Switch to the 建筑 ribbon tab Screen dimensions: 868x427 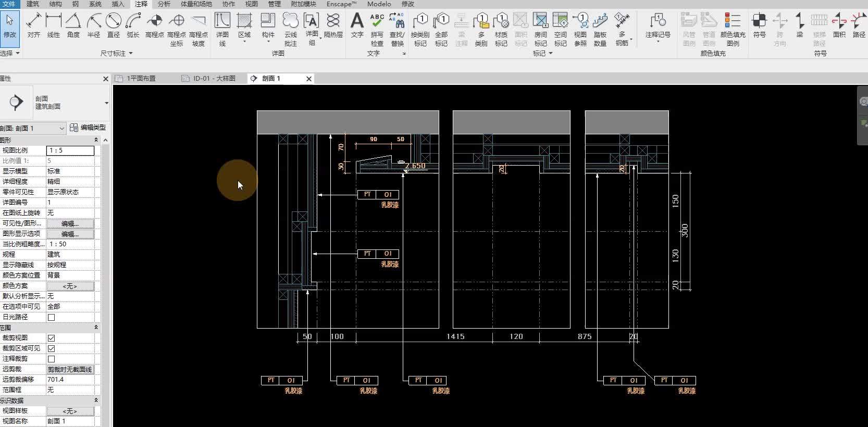coord(32,4)
